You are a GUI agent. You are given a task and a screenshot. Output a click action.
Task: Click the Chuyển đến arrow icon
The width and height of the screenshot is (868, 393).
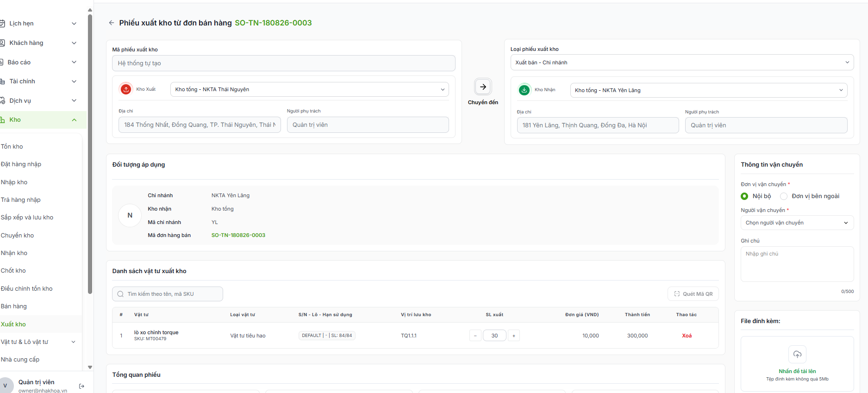pyautogui.click(x=483, y=87)
